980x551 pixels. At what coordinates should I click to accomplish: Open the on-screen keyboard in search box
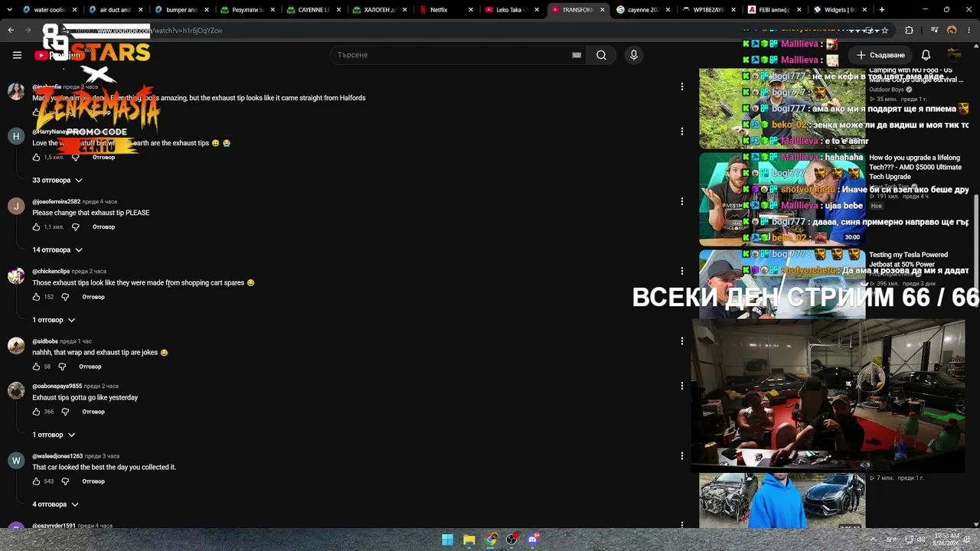(577, 55)
